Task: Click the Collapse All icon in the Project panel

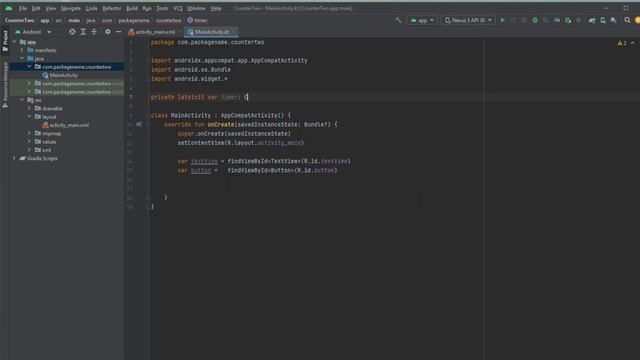Action: (x=94, y=32)
